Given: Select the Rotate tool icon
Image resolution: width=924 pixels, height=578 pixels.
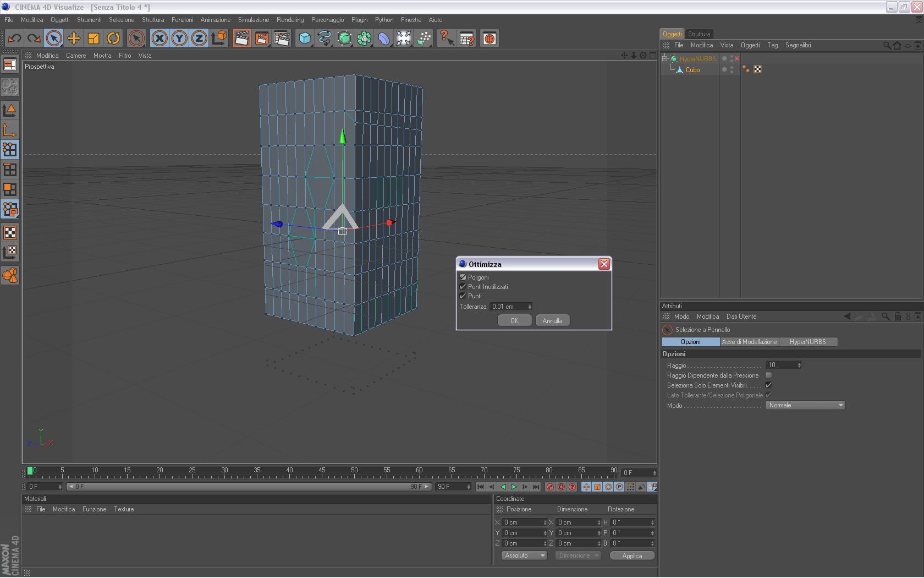Looking at the screenshot, I should click(x=113, y=39).
